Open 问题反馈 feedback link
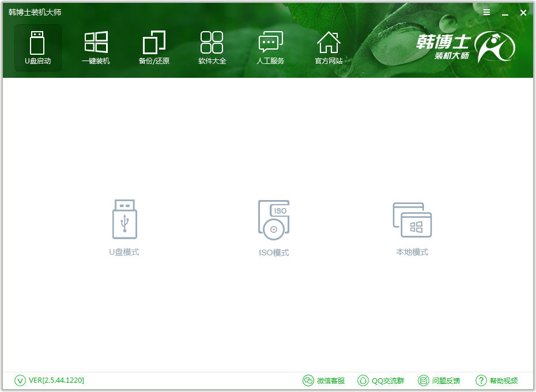Viewport: 536px width, 392px height. pyautogui.click(x=439, y=380)
